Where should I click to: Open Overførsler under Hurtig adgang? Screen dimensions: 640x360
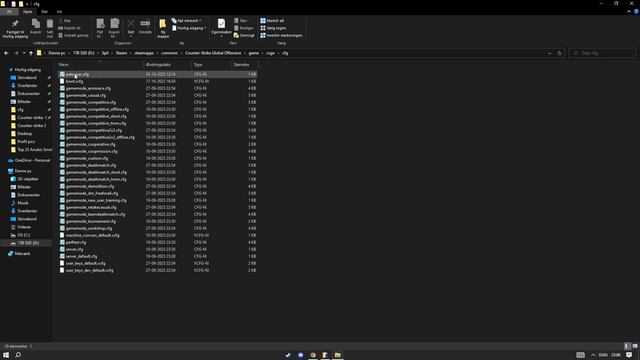[27, 86]
